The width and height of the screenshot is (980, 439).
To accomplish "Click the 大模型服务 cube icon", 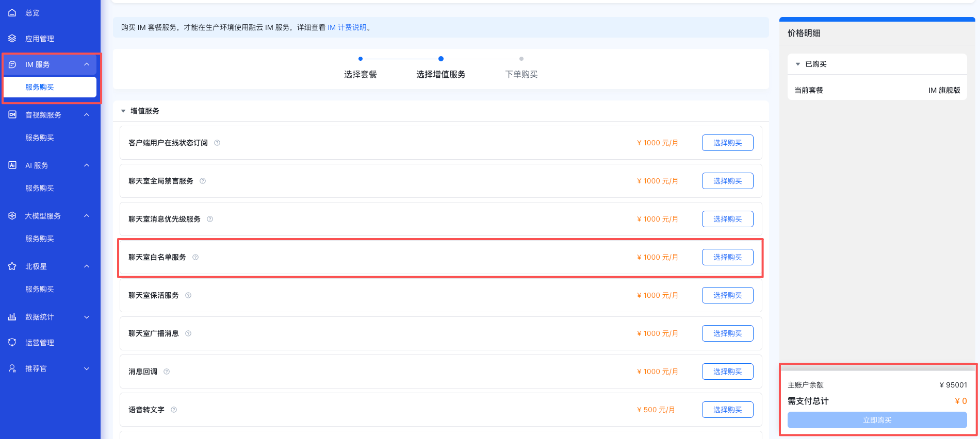I will [12, 216].
